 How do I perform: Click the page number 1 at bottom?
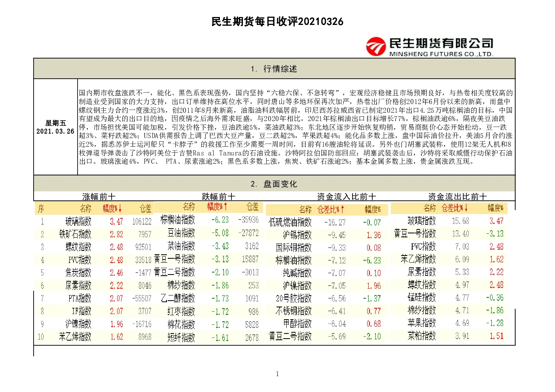point(277,374)
